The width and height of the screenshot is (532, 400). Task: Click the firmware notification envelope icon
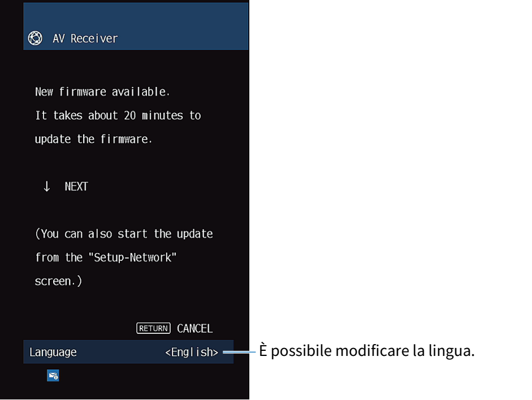[53, 375]
